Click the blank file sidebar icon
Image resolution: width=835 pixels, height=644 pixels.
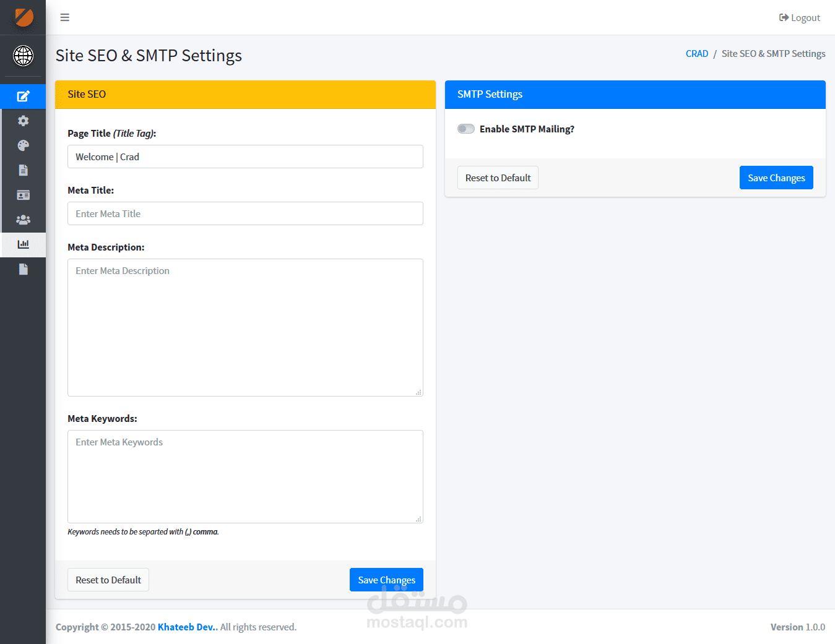24,269
